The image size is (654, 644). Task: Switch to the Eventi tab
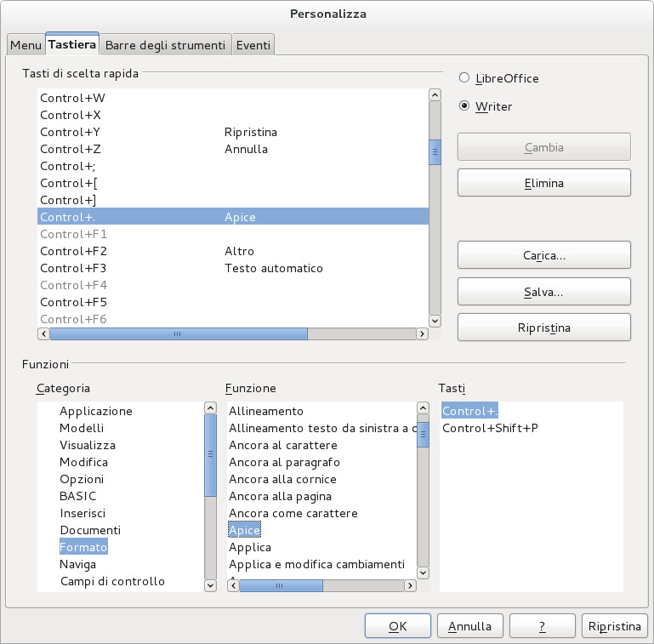253,44
